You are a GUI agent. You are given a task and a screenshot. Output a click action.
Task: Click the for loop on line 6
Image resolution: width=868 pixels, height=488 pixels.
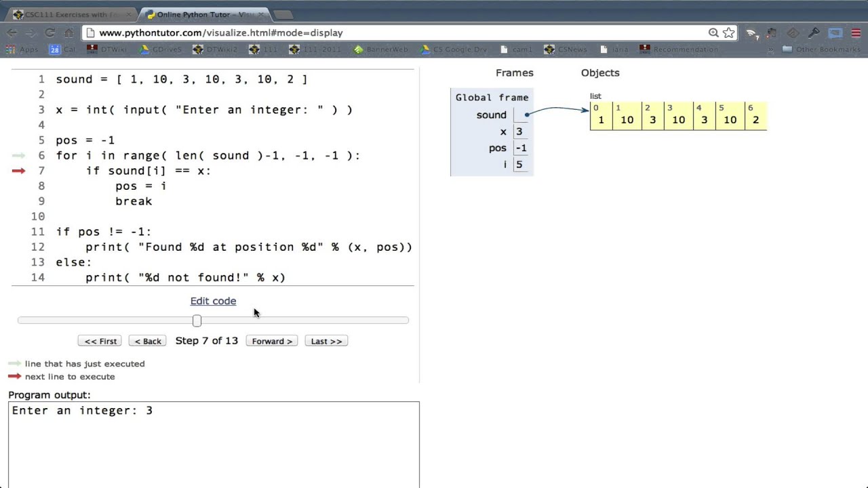[x=208, y=155]
